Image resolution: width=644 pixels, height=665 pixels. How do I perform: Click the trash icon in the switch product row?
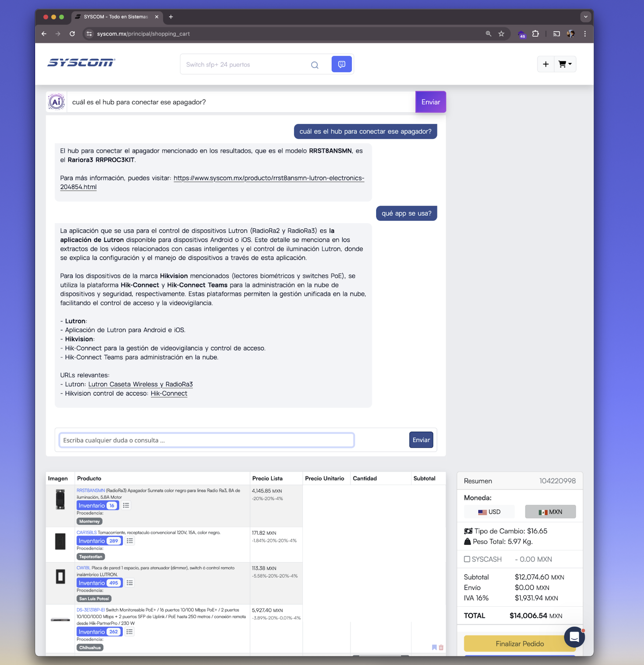point(441,647)
